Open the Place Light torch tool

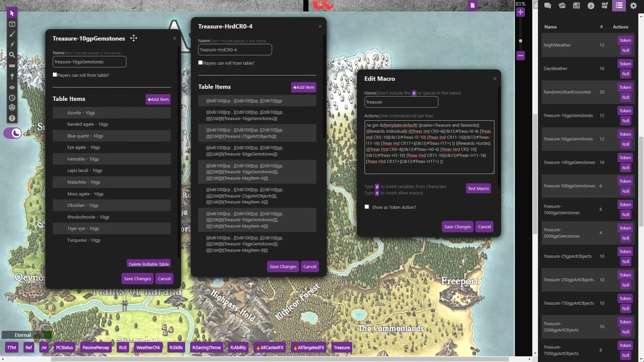(12, 76)
